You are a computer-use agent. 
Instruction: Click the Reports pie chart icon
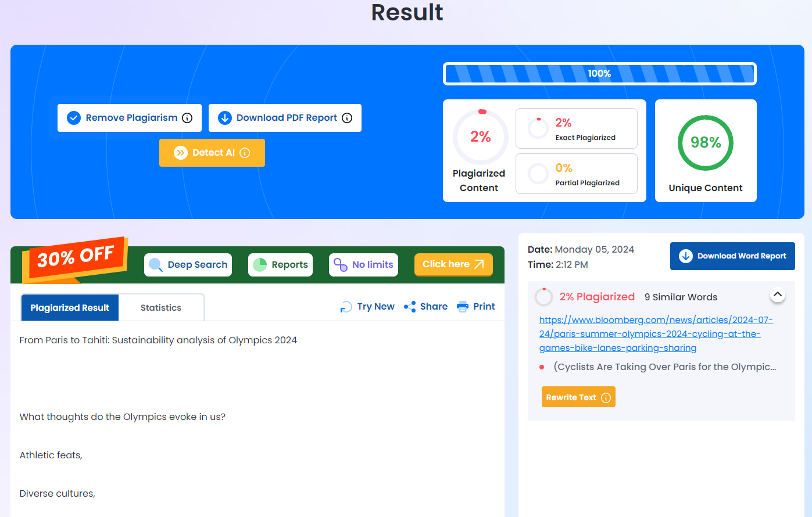pyautogui.click(x=260, y=265)
